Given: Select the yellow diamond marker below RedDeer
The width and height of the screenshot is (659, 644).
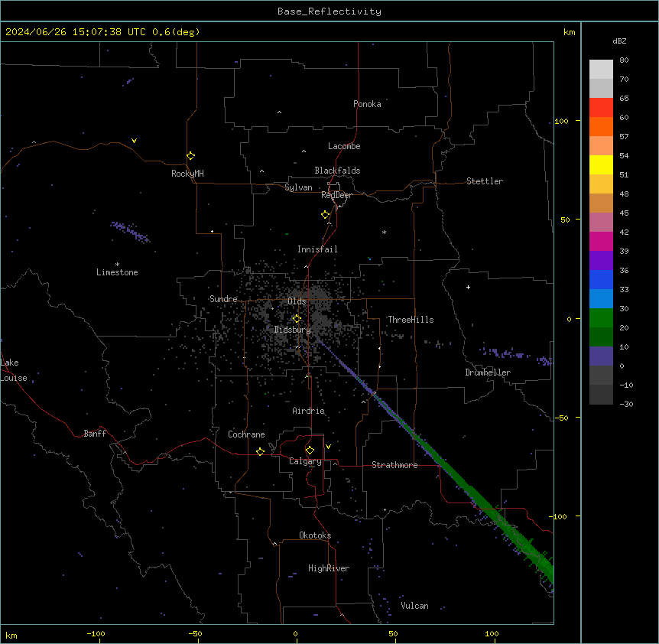Looking at the screenshot, I should click(x=325, y=215).
